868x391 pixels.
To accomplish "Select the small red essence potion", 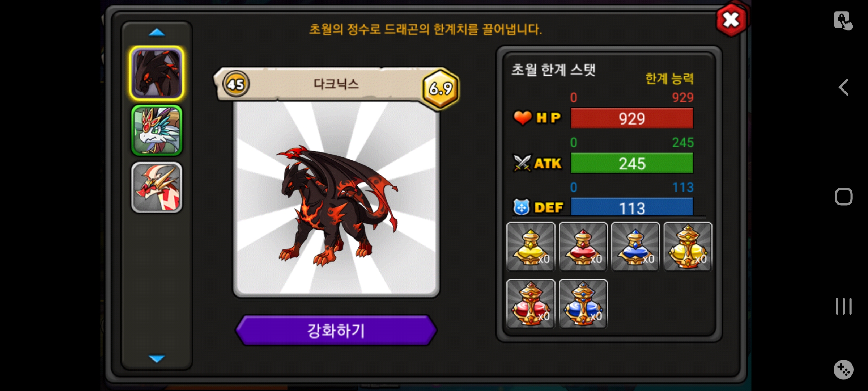I will (583, 247).
